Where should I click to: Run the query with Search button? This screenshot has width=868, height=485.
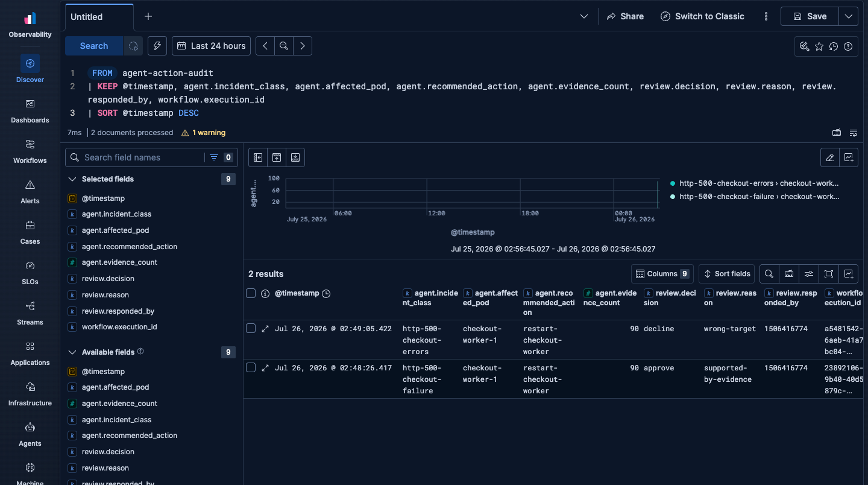(x=94, y=46)
